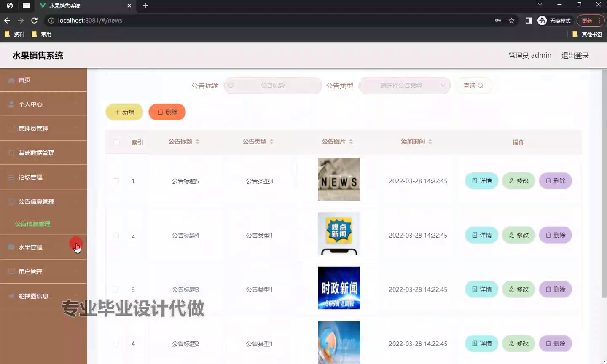Click 修改 for 公告标题5
Screen dimensions: 607x364
click(518, 181)
